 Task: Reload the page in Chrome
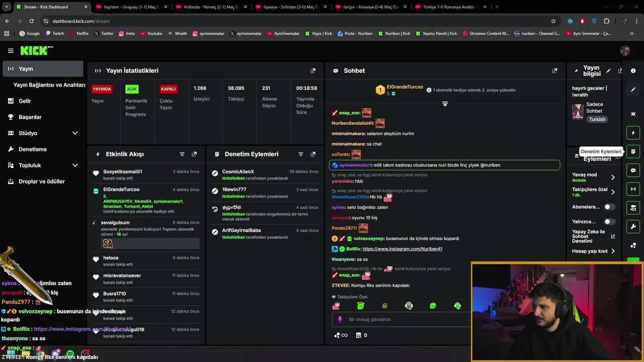pos(31,21)
